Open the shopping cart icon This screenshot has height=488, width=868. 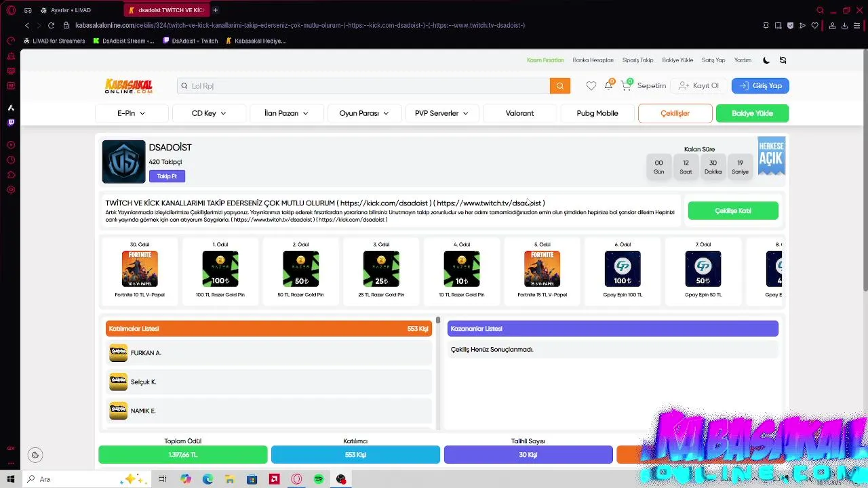click(x=626, y=86)
